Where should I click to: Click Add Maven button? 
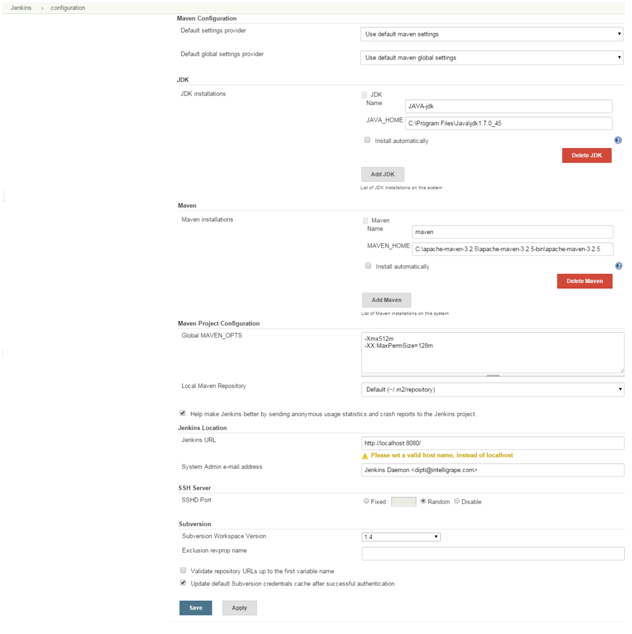[x=387, y=300]
